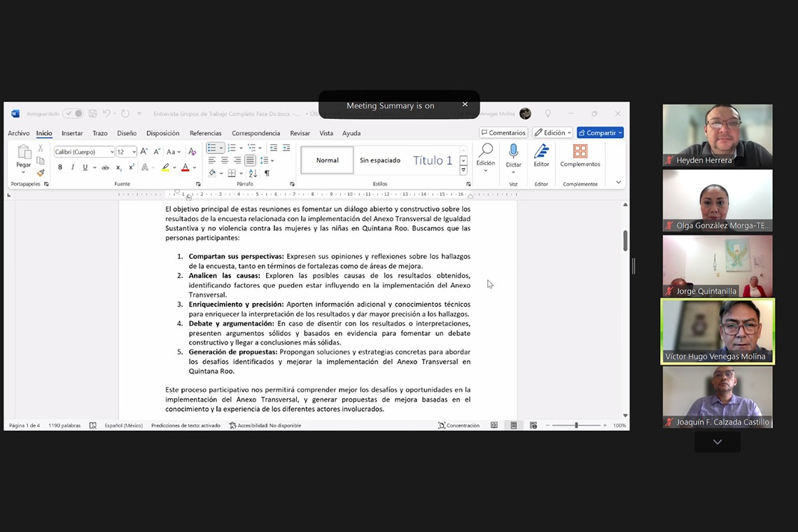Viewport: 798px width, 532px height.
Task: Click the Comentarios button
Action: [503, 133]
